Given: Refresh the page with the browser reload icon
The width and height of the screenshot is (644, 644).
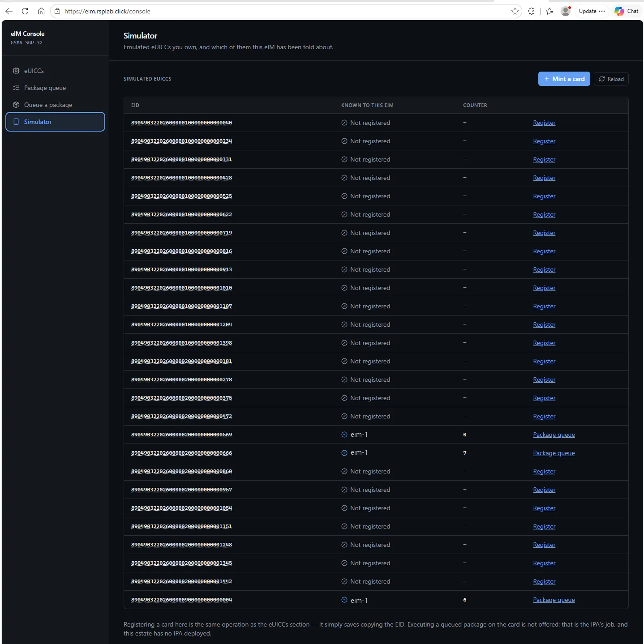Looking at the screenshot, I should tap(25, 11).
